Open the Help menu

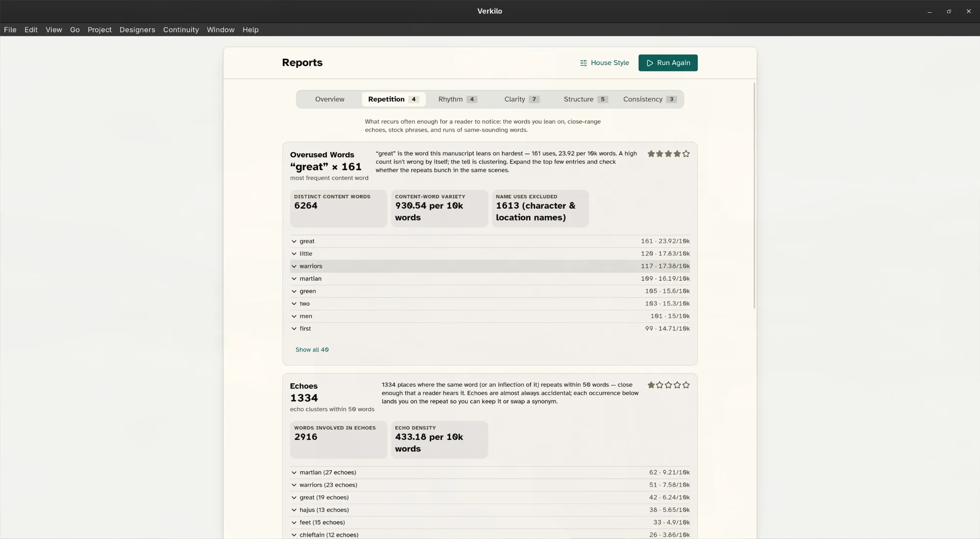[x=250, y=29]
